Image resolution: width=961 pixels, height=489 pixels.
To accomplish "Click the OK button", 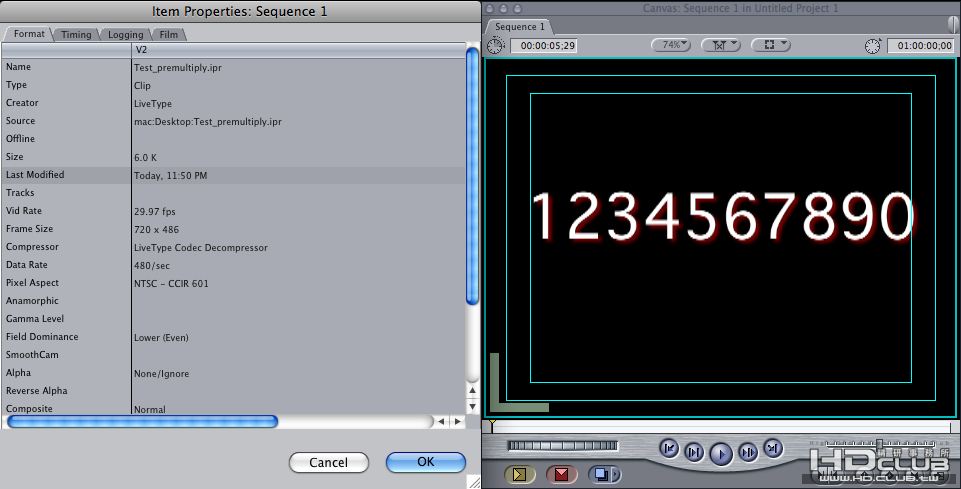I will point(426,462).
